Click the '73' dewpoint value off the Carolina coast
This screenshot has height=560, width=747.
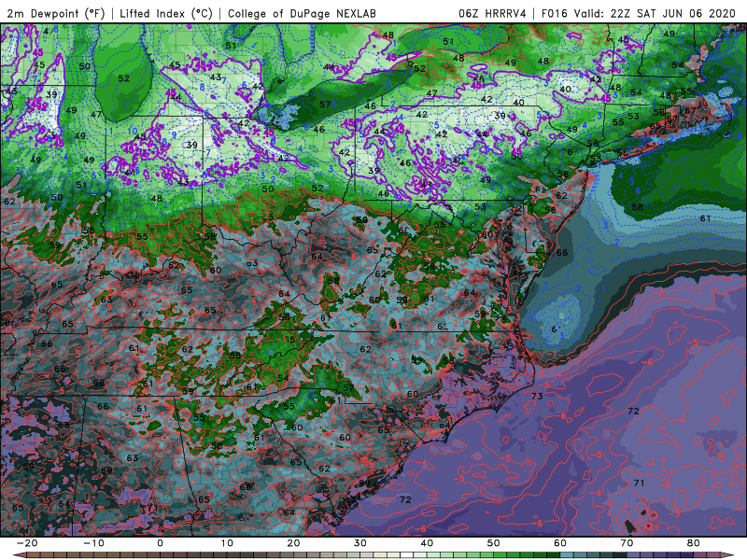click(x=537, y=396)
